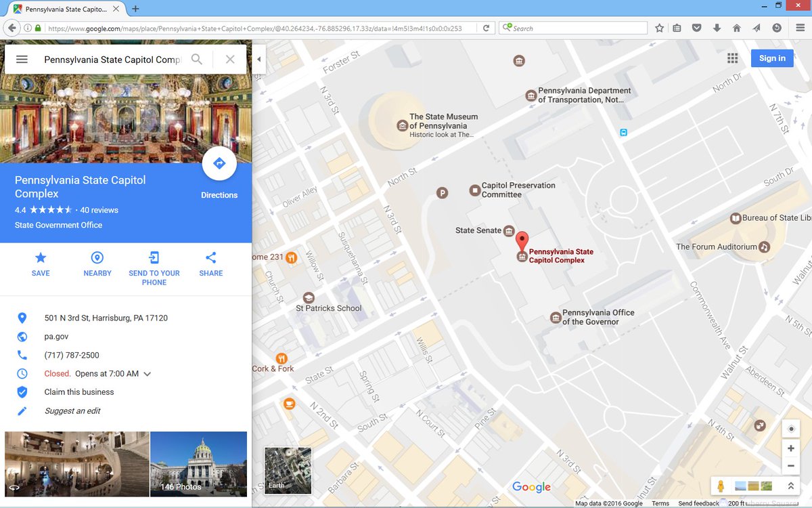This screenshot has height=508, width=812.
Task: Zoom in the map with plus
Action: [x=791, y=448]
